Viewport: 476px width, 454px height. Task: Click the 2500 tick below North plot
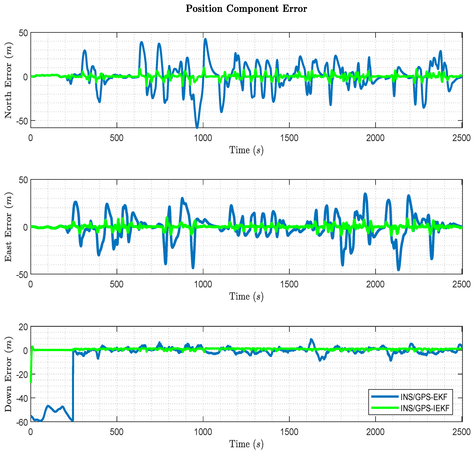click(461, 138)
